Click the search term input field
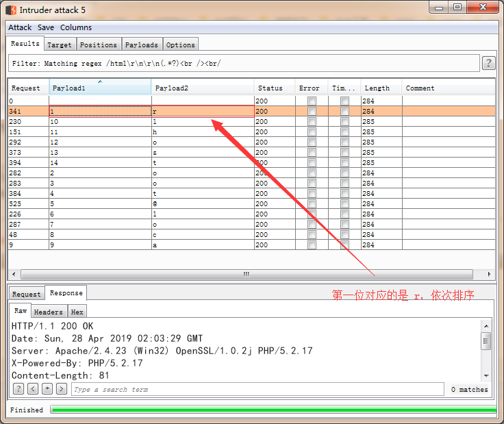Viewport: 504px width, 424px height. pyautogui.click(x=257, y=389)
